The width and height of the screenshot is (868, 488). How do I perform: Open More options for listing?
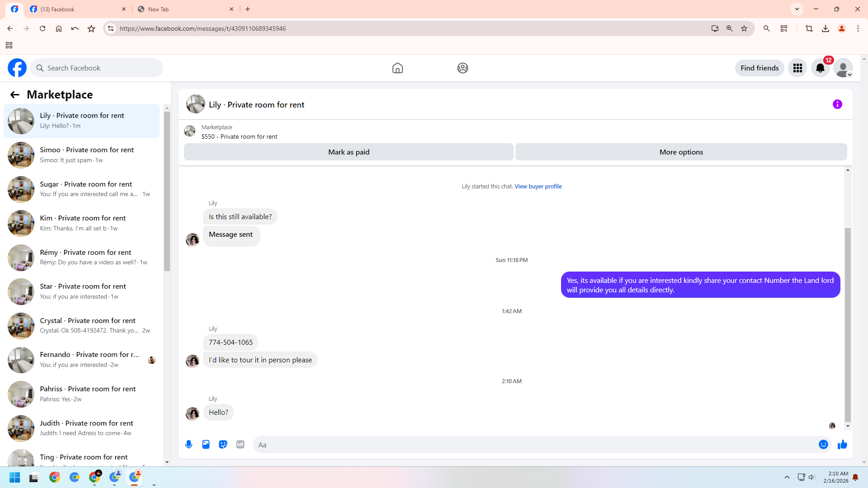pos(681,152)
